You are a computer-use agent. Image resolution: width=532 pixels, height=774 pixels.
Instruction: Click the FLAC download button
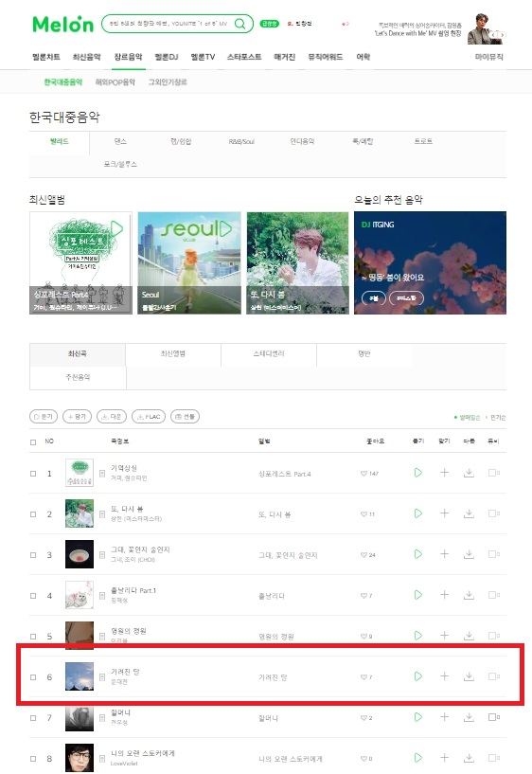click(149, 417)
